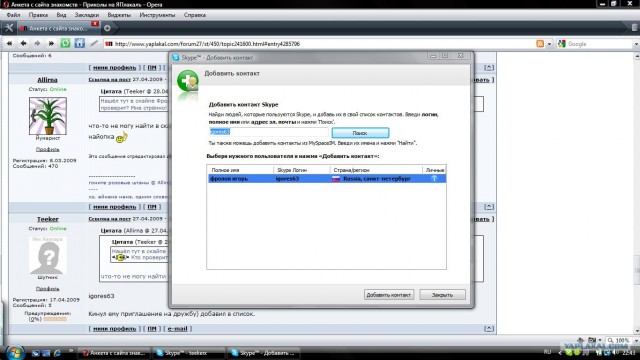The image size is (640, 360).
Task: Click the RU language indicator in tray
Action: tap(547, 352)
